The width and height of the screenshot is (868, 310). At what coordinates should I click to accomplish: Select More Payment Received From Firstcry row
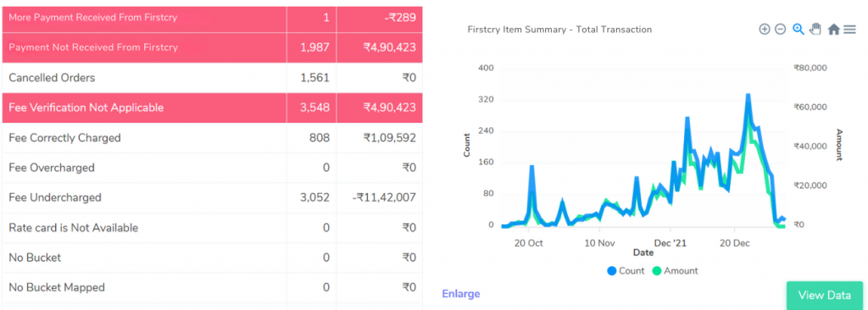(x=213, y=17)
